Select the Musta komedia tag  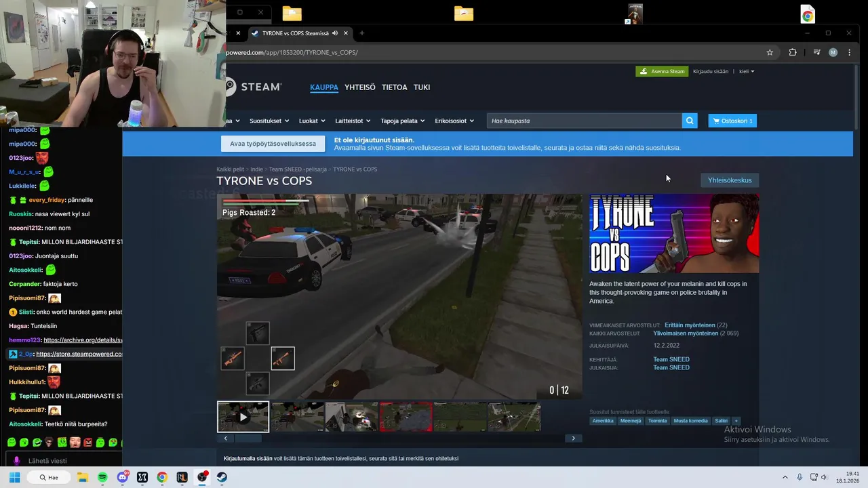coord(691,421)
